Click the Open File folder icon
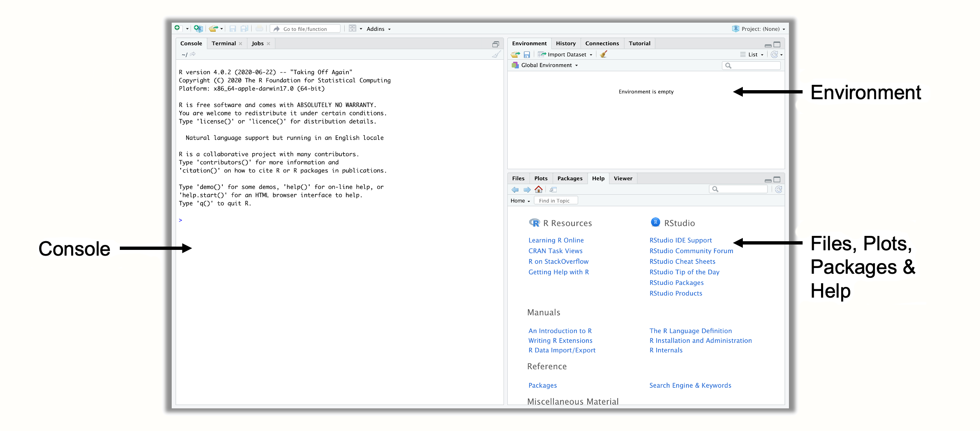Image resolution: width=980 pixels, height=431 pixels. click(213, 29)
